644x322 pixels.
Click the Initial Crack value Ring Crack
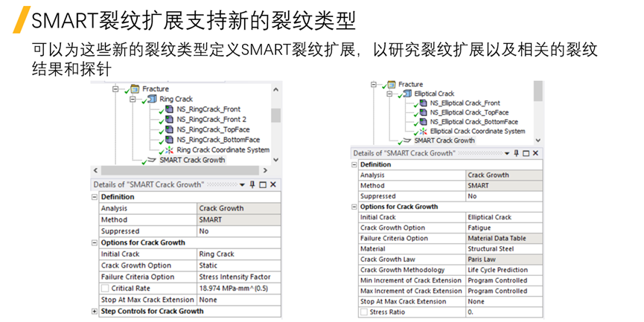(x=239, y=254)
